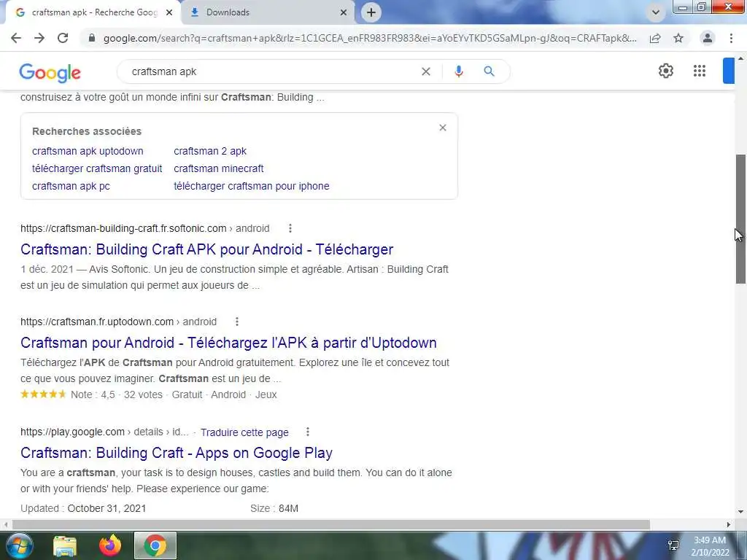Open more options for the Google Play result

pos(308,432)
